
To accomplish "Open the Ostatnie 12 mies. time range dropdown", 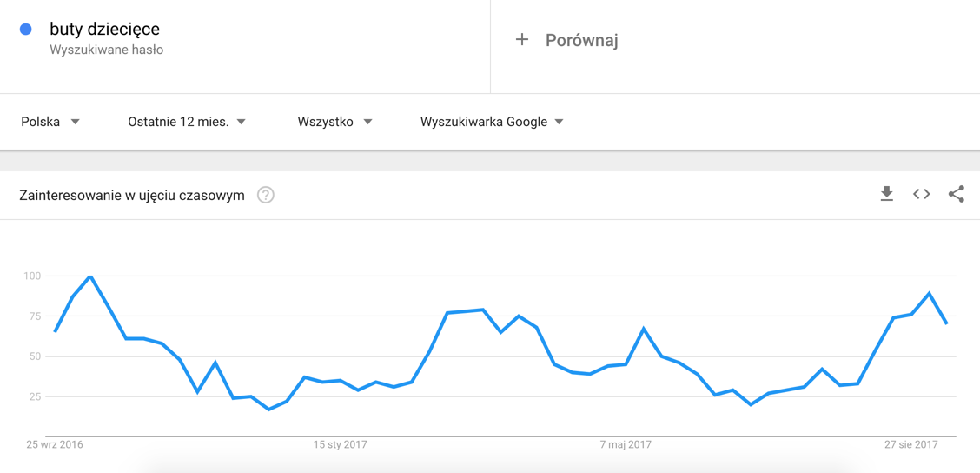I will 187,122.
